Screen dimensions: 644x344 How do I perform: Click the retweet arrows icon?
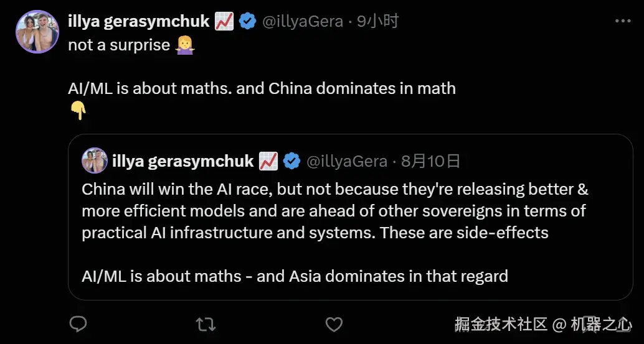pyautogui.click(x=206, y=324)
